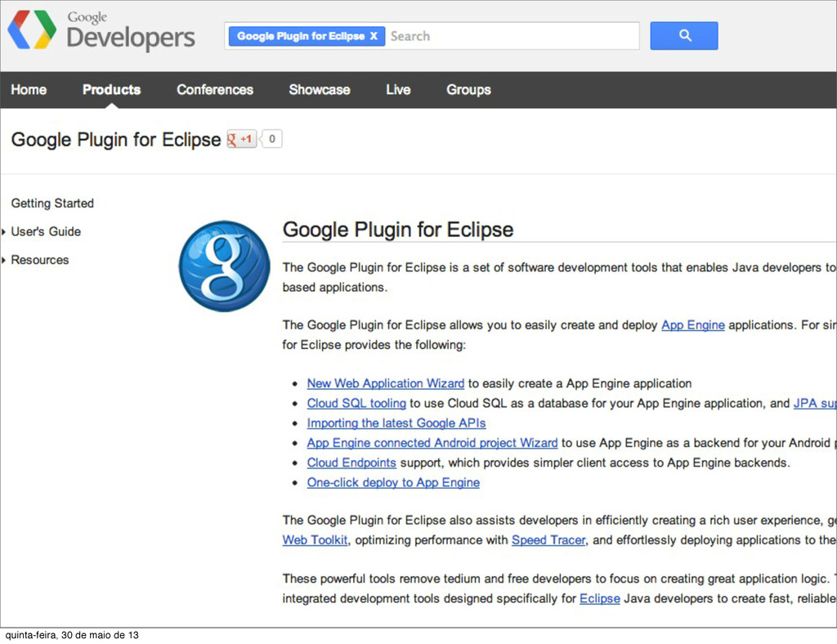Expand the User's Guide arrow
This screenshot has height=644, width=837.
click(4, 231)
